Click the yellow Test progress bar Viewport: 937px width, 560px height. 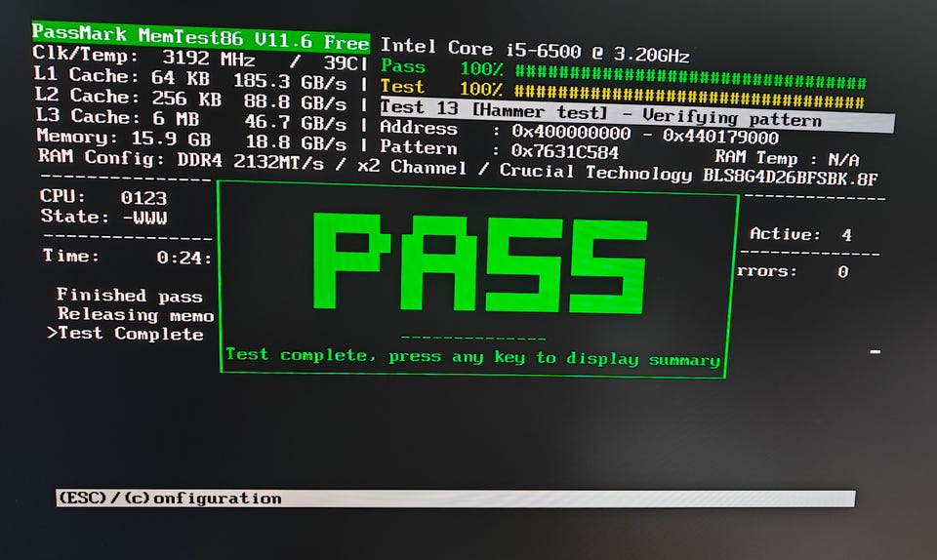tap(689, 96)
